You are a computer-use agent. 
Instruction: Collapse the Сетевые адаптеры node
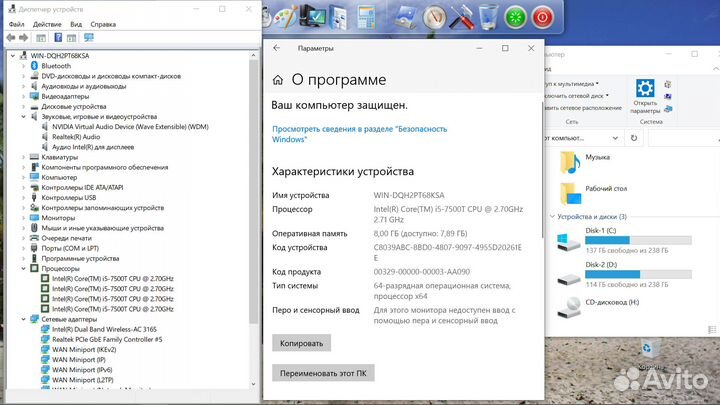tap(23, 319)
